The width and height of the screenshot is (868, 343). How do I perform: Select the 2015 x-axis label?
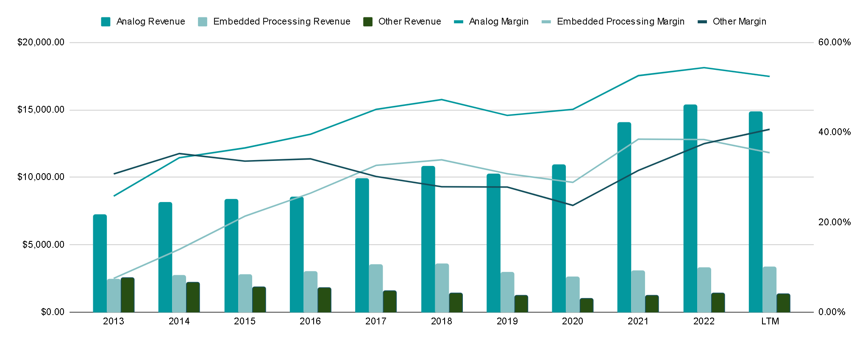click(x=245, y=321)
